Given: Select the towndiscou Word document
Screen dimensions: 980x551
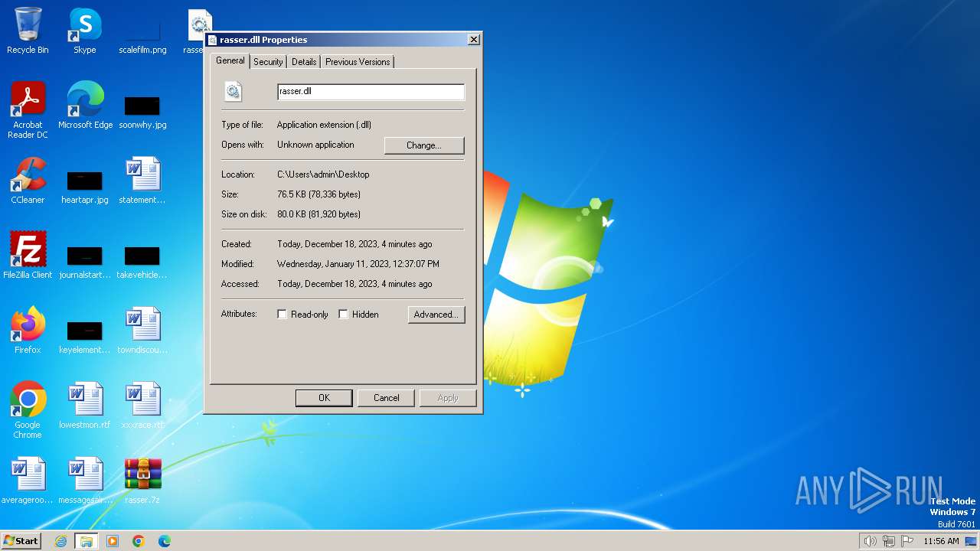Looking at the screenshot, I should pyautogui.click(x=142, y=331).
